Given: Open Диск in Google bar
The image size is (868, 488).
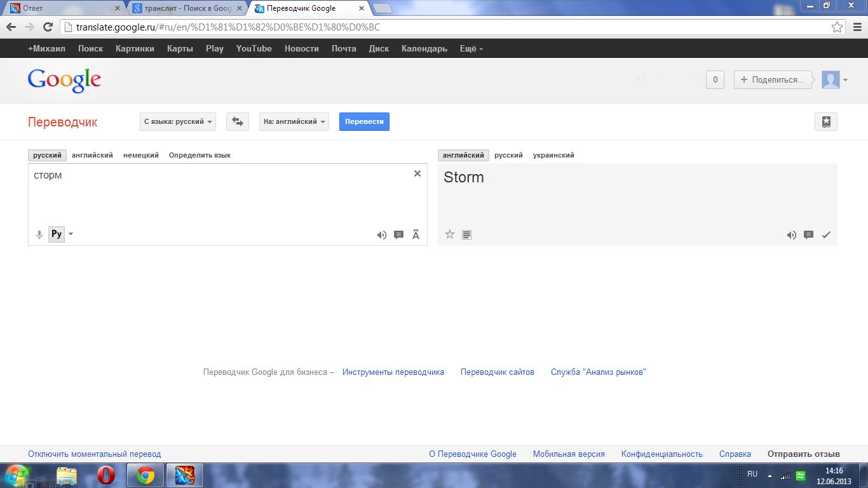Looking at the screenshot, I should pyautogui.click(x=379, y=49).
